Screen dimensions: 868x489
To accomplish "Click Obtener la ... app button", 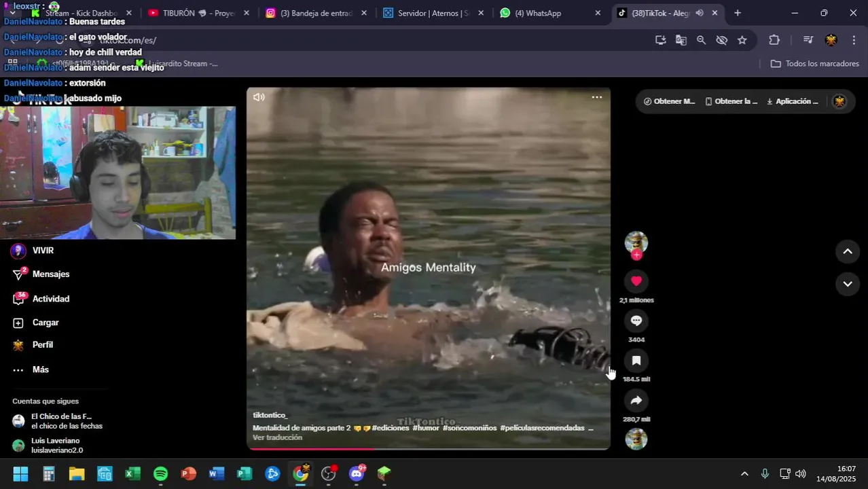I will (731, 101).
